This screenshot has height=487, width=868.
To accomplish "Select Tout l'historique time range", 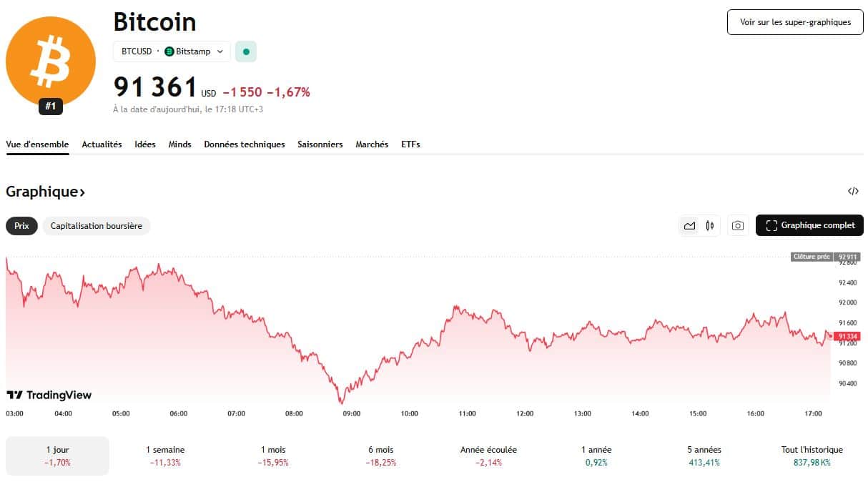I will [812, 456].
